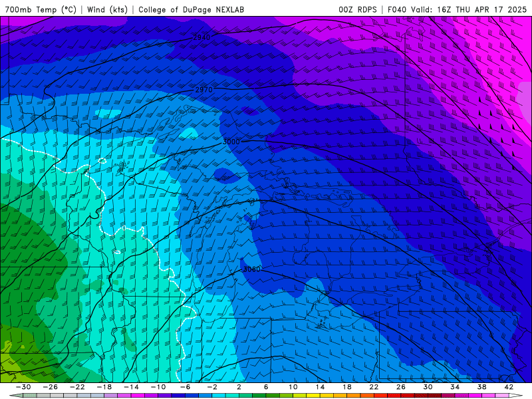Click the 30 colorbar scale label
This screenshot has width=532, height=399.
[428, 387]
